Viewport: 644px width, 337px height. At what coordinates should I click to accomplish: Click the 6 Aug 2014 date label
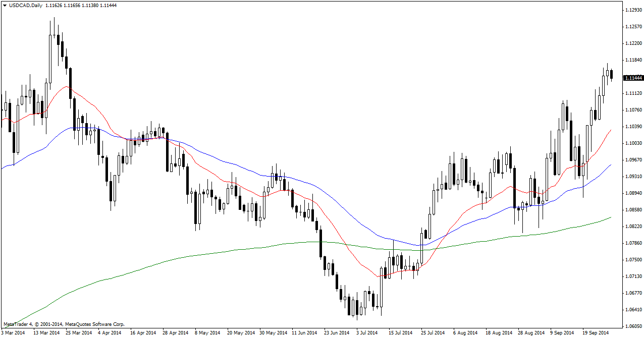point(465,333)
